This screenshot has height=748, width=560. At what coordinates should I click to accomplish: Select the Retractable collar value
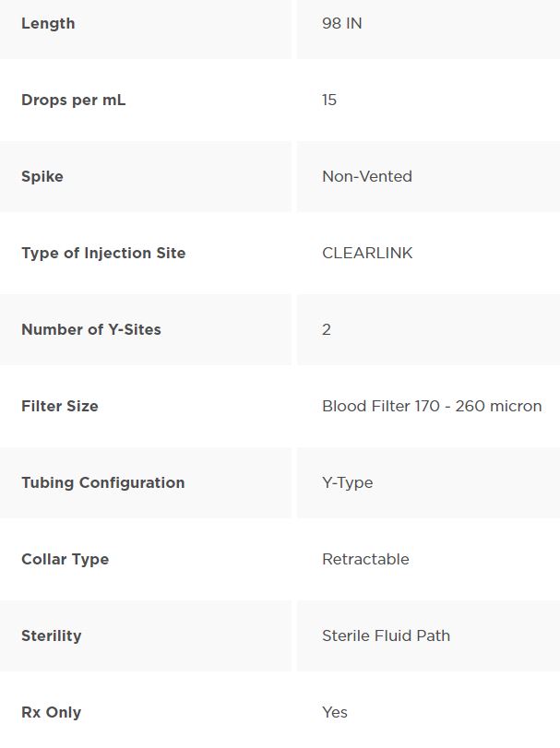tap(365, 559)
